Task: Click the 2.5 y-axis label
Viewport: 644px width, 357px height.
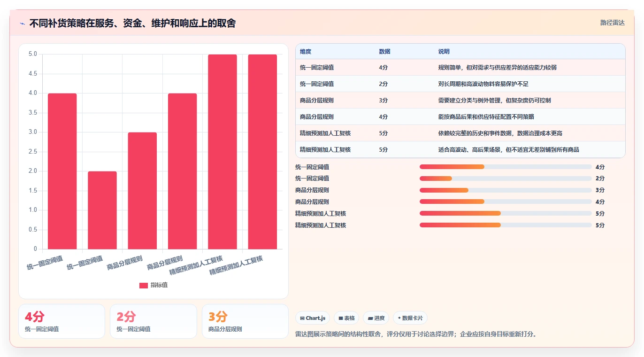Action: click(x=32, y=151)
